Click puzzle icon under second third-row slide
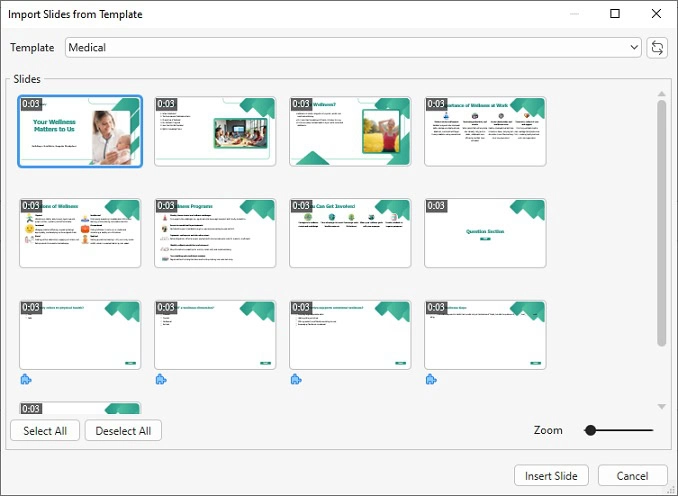The width and height of the screenshot is (678, 496). (x=161, y=379)
